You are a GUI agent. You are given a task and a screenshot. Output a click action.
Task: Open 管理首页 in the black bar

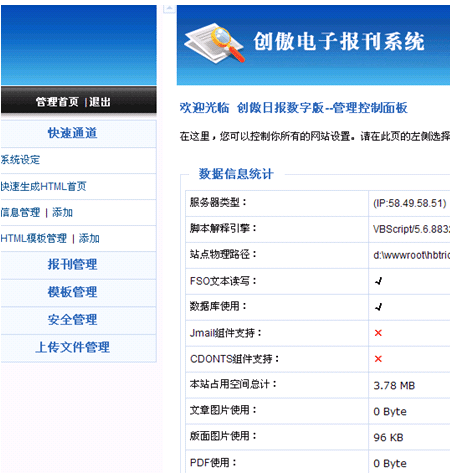[57, 102]
